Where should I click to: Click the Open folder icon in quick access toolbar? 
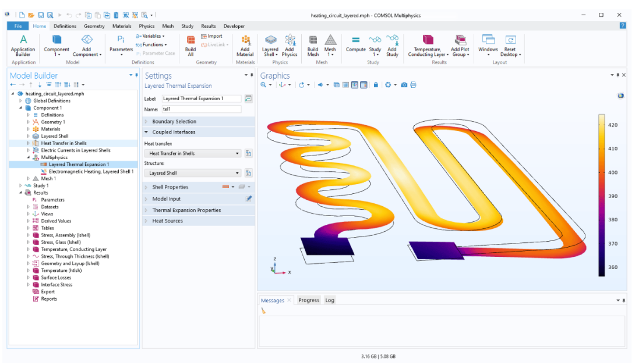click(31, 15)
